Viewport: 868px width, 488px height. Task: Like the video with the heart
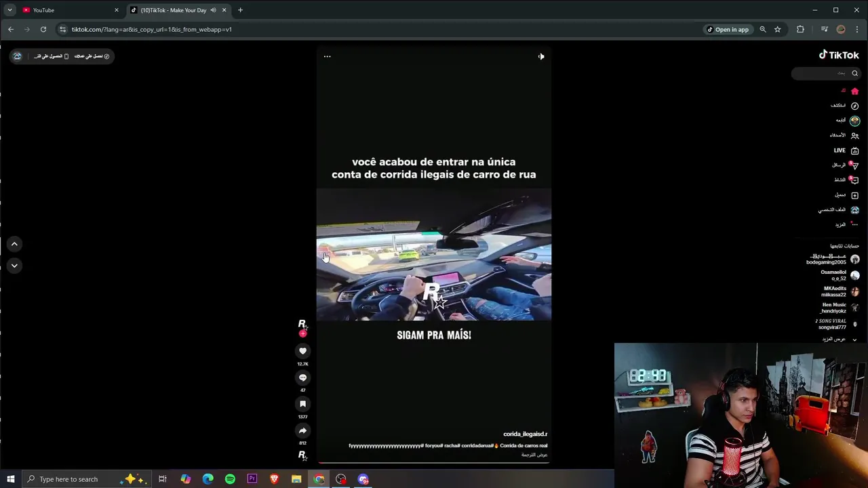click(302, 350)
